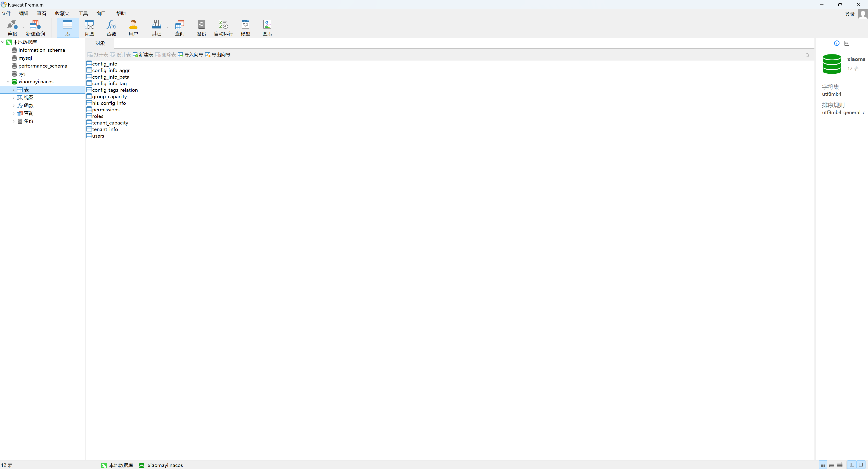Click the 打开表 button
Image resolution: width=868 pixels, height=469 pixels.
click(98, 54)
